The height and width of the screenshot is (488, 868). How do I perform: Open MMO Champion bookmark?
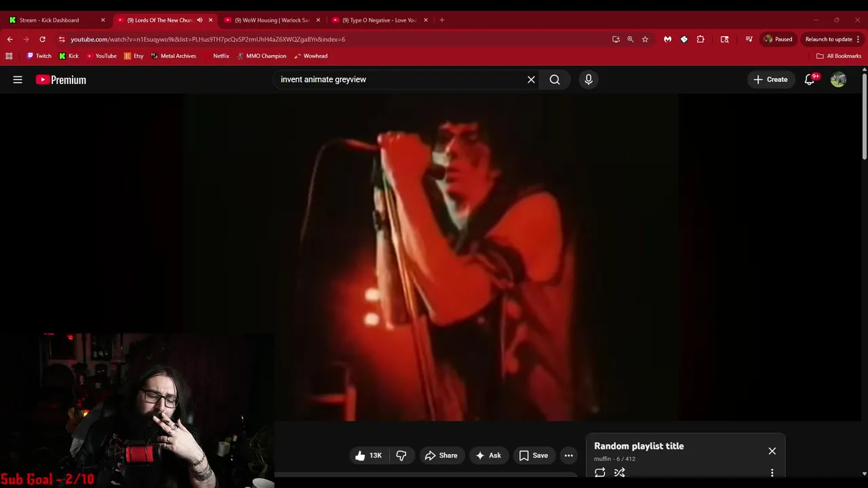click(262, 56)
